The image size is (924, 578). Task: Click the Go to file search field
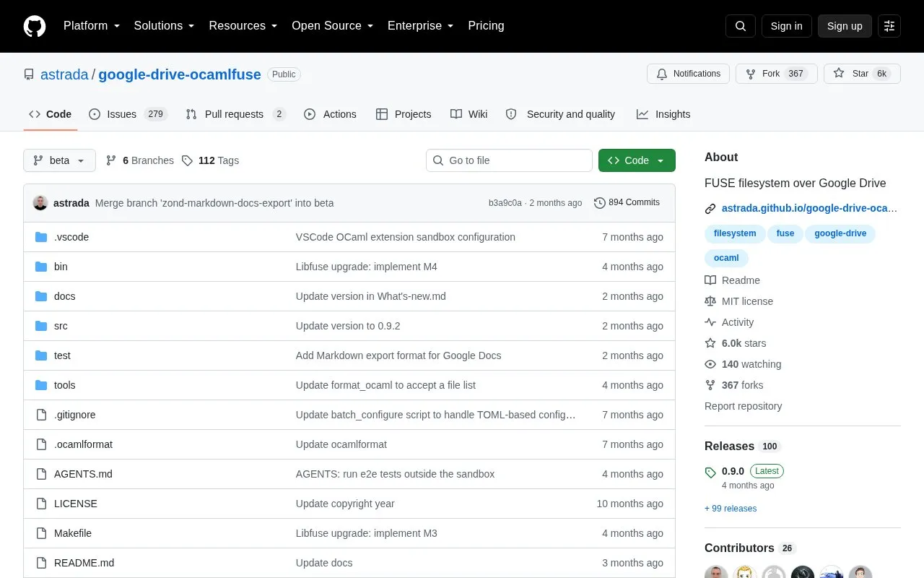(x=509, y=160)
